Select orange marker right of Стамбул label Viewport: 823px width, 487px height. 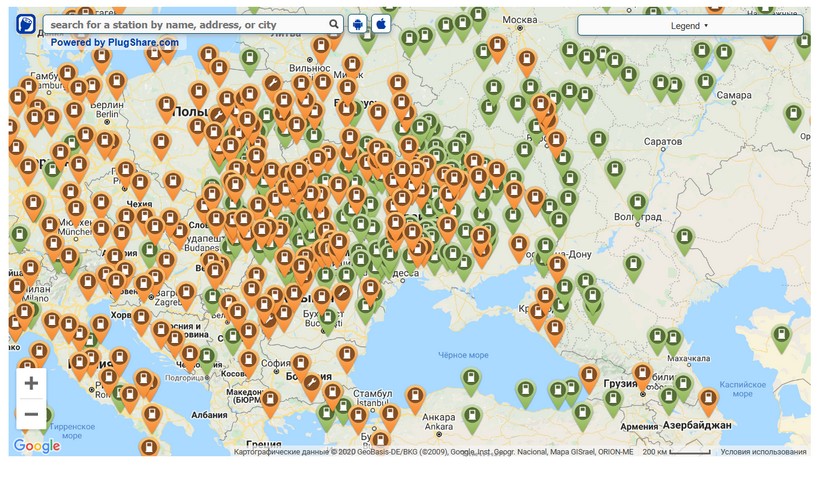point(415,398)
